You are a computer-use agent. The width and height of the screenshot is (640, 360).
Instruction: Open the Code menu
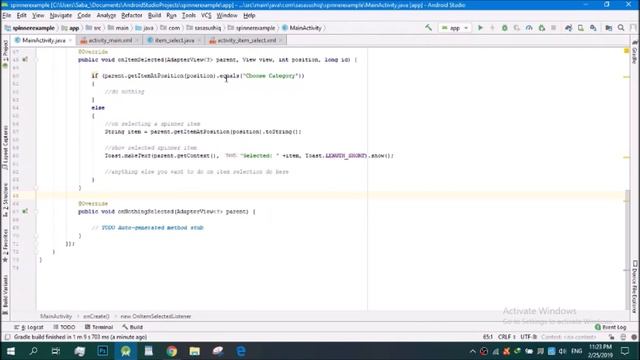(x=84, y=16)
